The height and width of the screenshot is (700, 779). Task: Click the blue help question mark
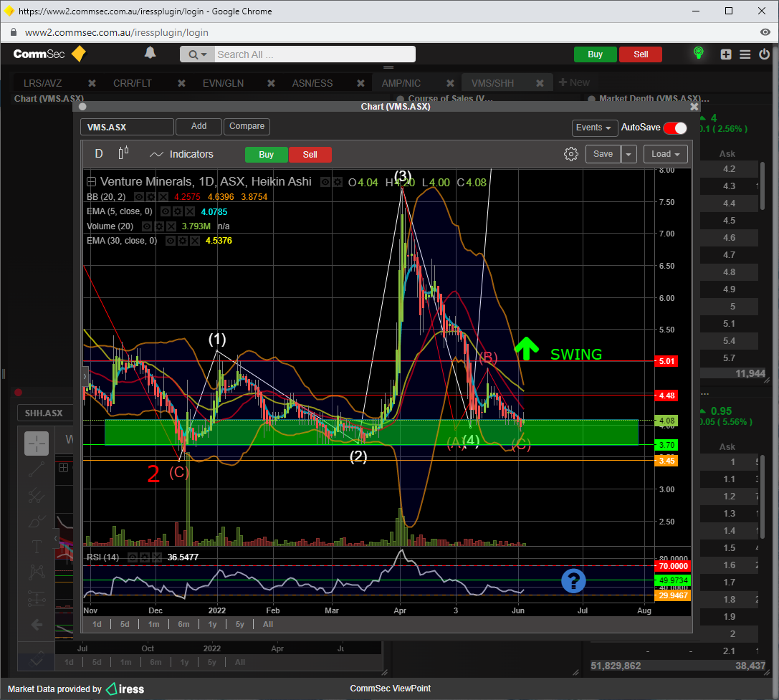573,581
